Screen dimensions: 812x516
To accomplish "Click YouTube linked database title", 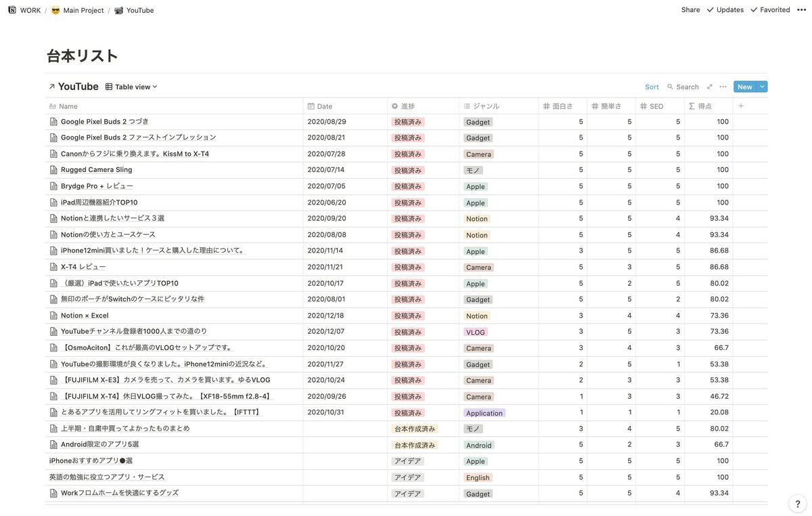I will point(78,87).
